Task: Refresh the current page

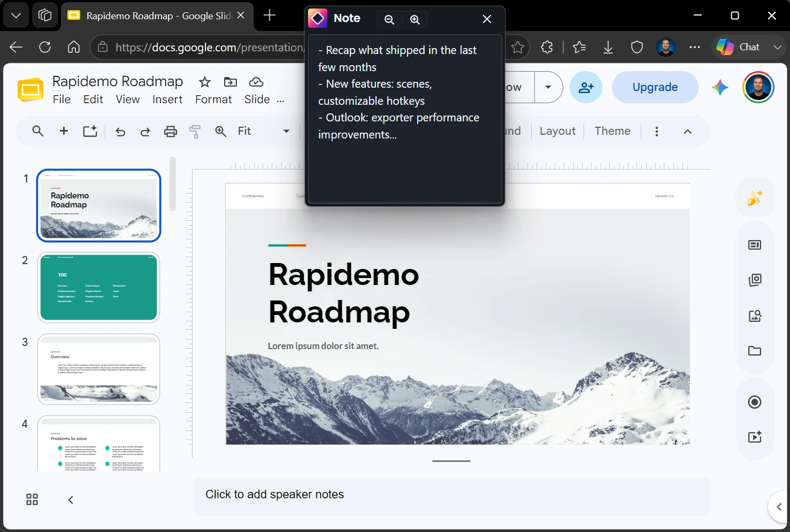Action: pos(45,47)
